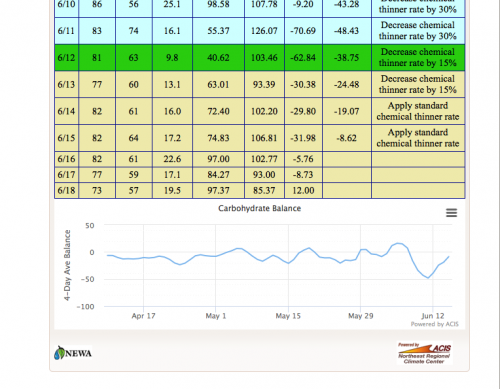Viewport: 500px width, 389px height.
Task: Open the ACIS Northeast Regional Climate Center logo
Action: tap(424, 353)
